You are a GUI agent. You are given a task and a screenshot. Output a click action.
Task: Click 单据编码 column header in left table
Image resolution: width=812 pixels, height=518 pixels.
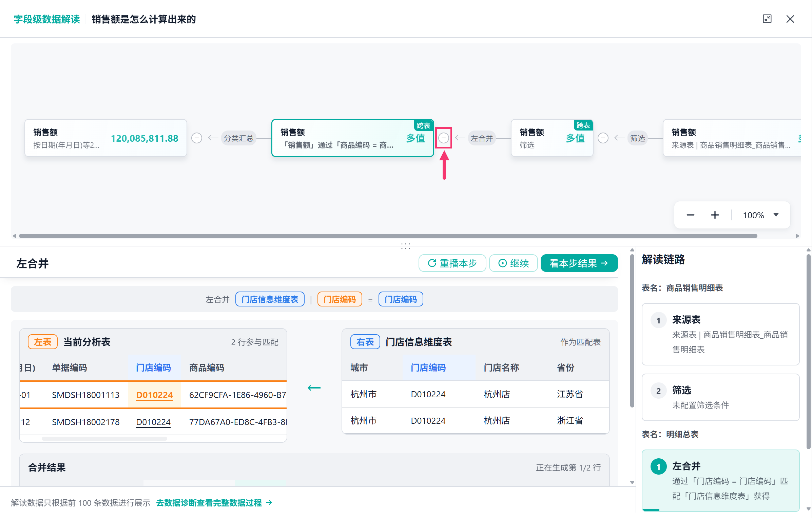70,368
